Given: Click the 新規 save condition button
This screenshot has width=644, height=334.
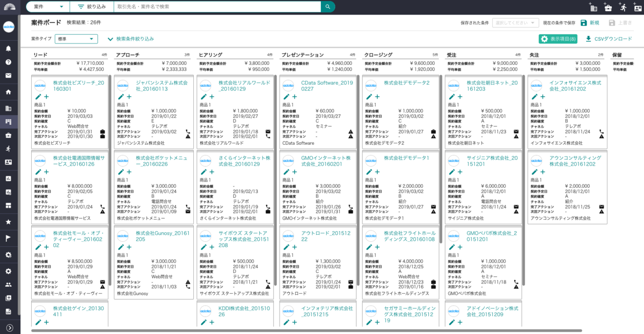Looking at the screenshot, I should tap(590, 23).
